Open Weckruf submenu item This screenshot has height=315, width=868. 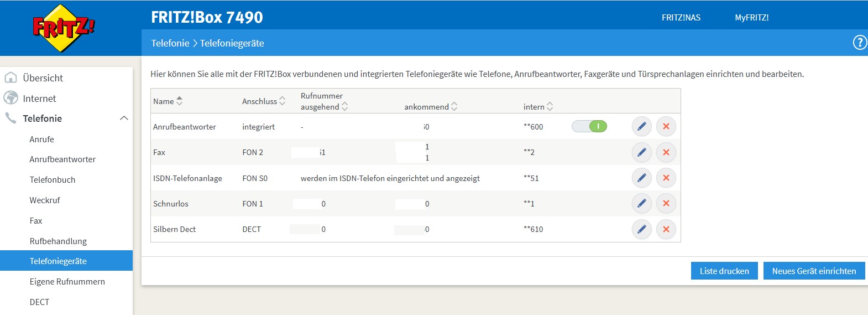click(x=45, y=200)
